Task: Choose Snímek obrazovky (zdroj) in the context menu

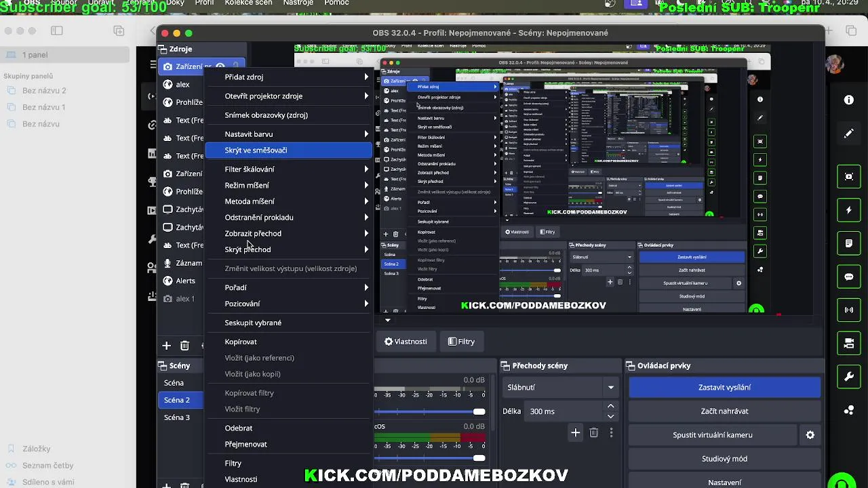Action: [x=288, y=115]
